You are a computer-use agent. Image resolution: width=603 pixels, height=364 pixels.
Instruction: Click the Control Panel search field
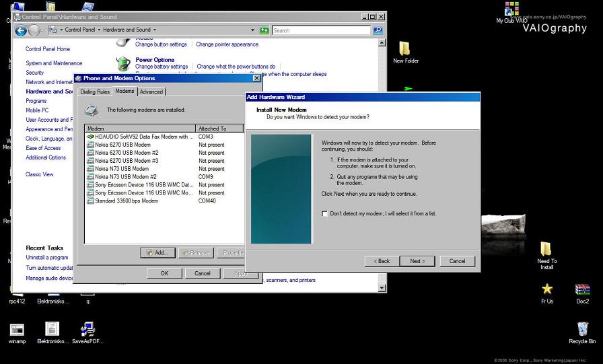click(320, 30)
